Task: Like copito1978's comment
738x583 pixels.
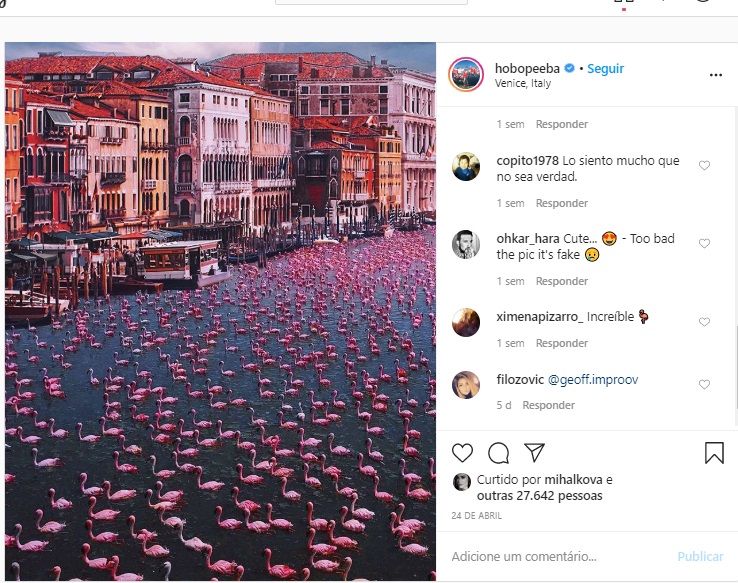Action: point(704,166)
